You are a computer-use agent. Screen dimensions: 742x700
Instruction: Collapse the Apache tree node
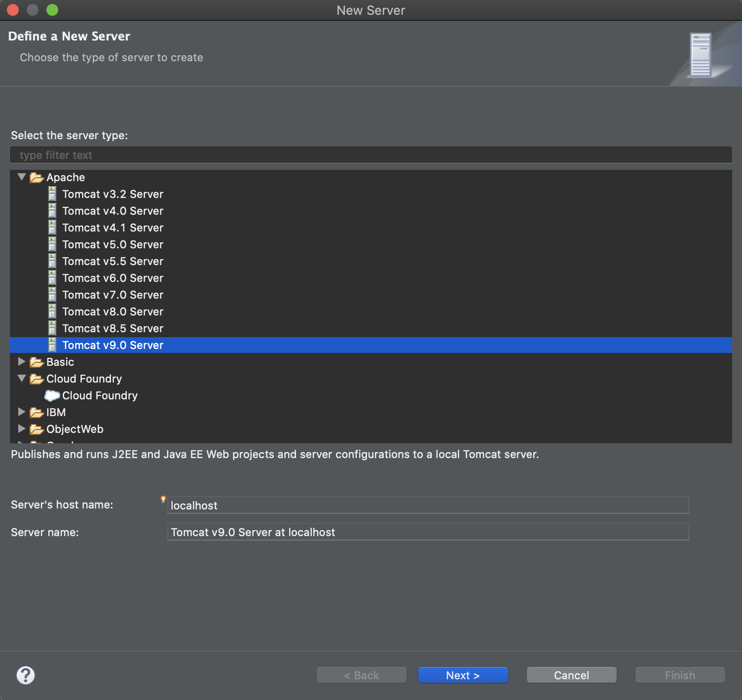[22, 177]
